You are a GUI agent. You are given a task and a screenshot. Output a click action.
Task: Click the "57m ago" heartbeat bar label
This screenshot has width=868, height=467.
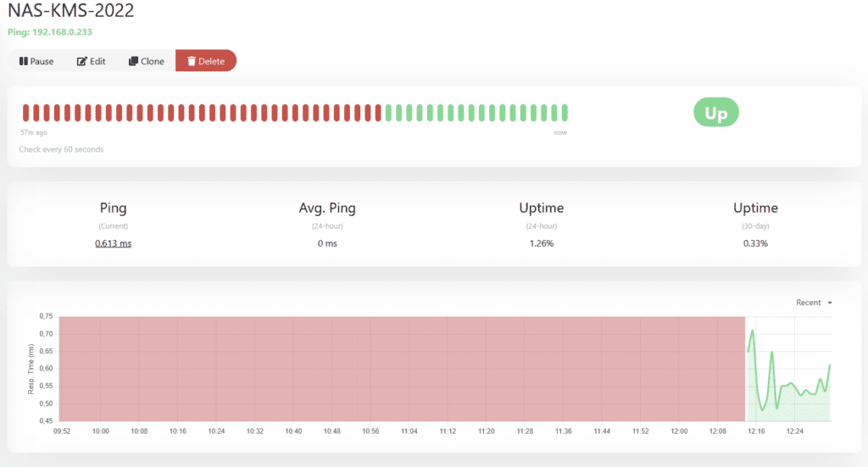(x=34, y=132)
